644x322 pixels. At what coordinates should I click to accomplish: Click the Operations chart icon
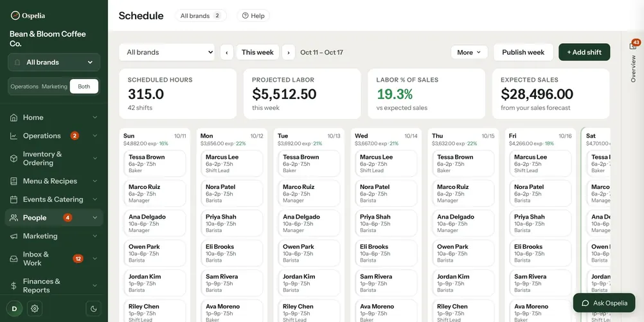13,136
